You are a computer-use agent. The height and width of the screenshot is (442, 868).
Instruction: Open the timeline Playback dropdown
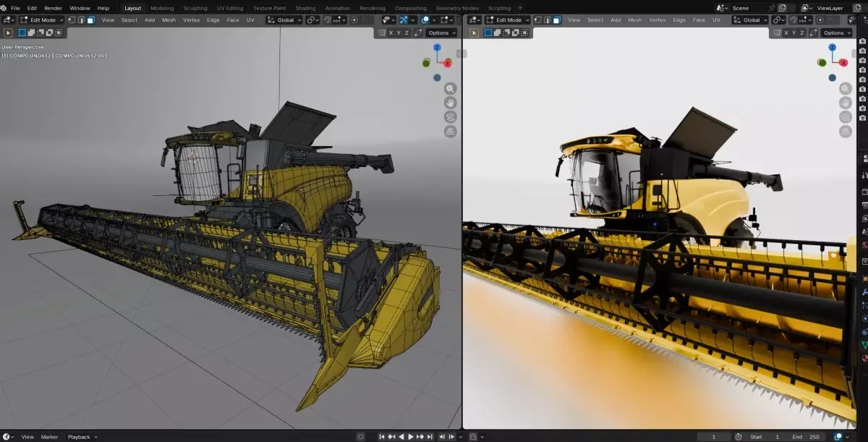82,437
